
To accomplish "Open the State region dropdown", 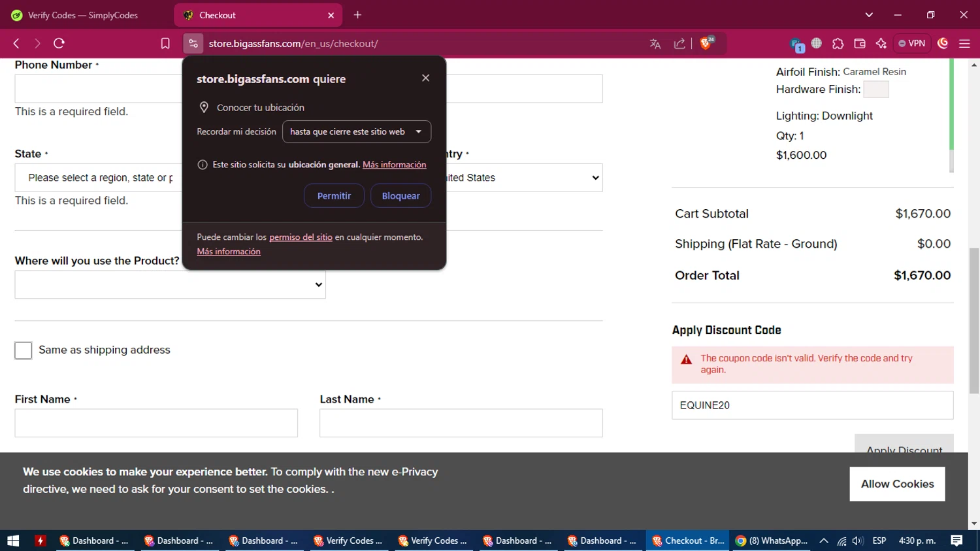I will click(98, 178).
